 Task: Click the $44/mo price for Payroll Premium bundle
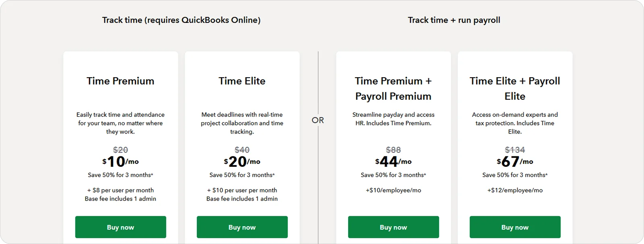click(x=392, y=161)
